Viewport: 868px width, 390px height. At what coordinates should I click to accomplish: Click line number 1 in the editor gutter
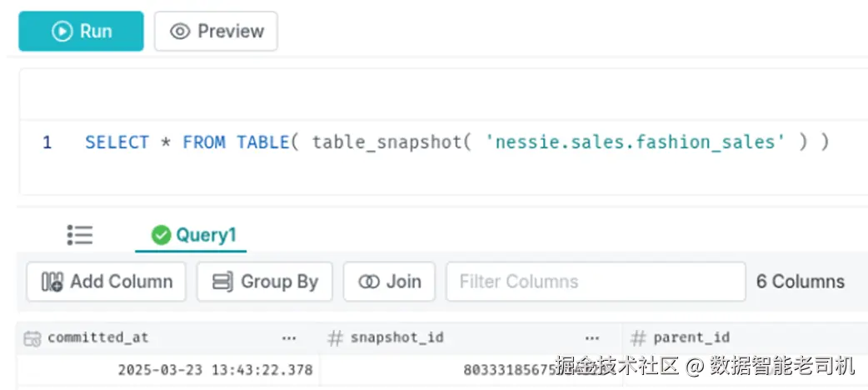tap(47, 142)
